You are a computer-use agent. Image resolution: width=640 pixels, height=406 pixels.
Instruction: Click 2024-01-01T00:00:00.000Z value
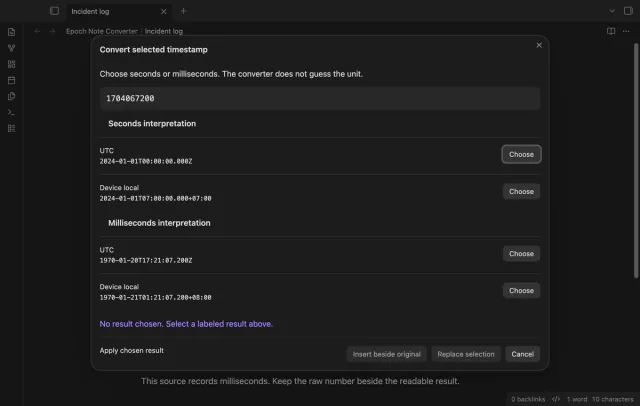click(146, 161)
